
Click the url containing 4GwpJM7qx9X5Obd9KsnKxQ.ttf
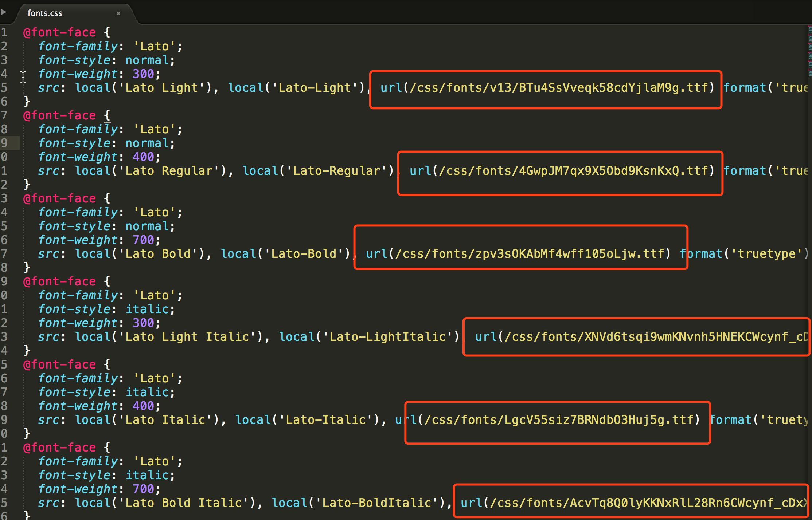click(x=561, y=171)
